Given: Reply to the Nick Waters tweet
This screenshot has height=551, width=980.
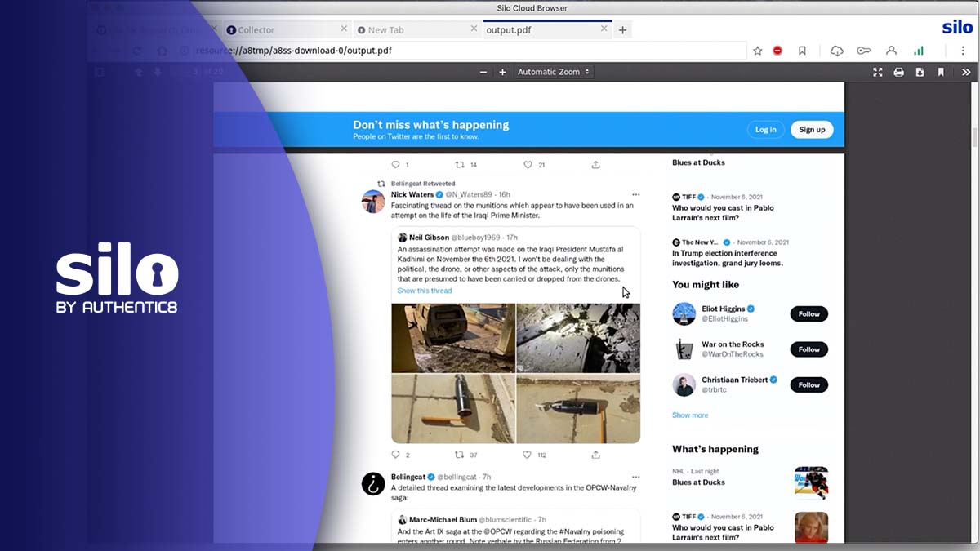Looking at the screenshot, I should coord(396,455).
